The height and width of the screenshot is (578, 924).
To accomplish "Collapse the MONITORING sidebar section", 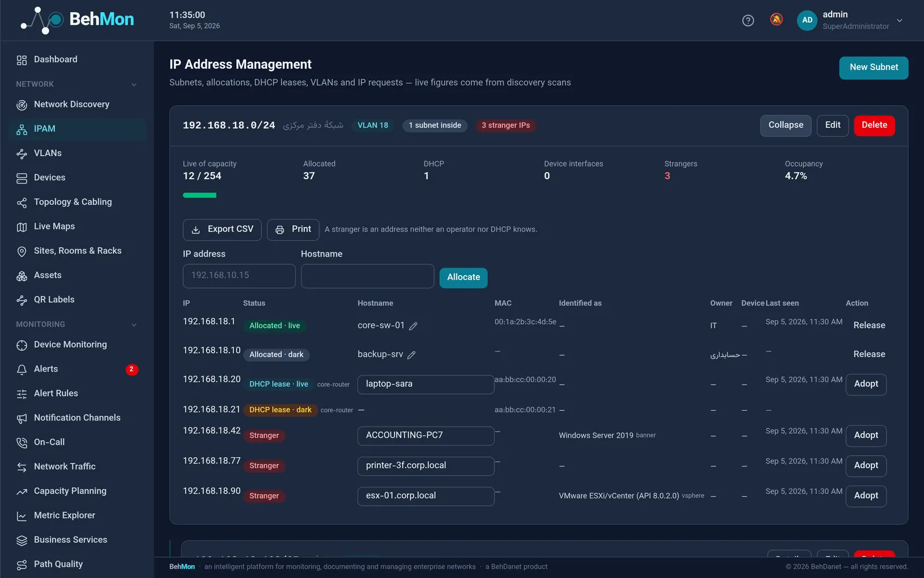I will (x=134, y=325).
